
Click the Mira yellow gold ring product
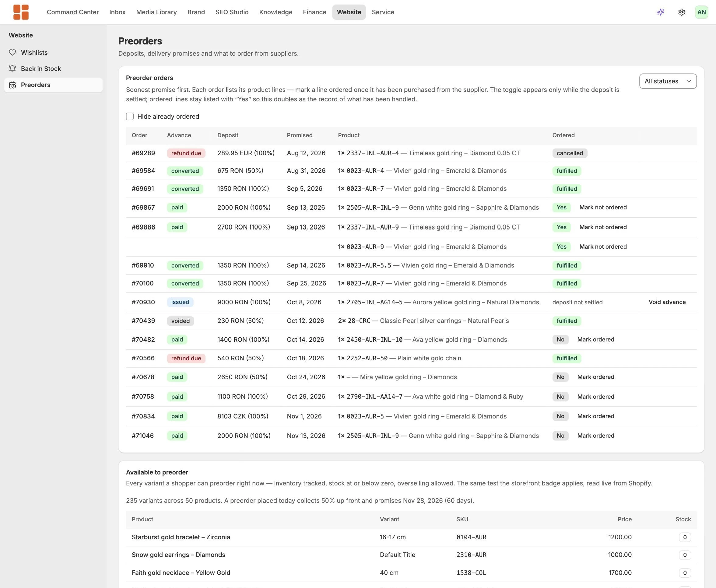click(397, 377)
